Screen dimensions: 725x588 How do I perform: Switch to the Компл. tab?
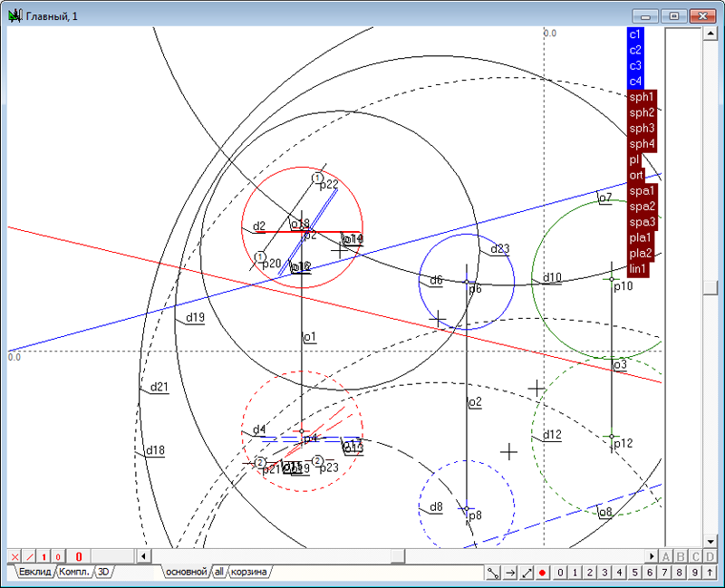tap(74, 572)
